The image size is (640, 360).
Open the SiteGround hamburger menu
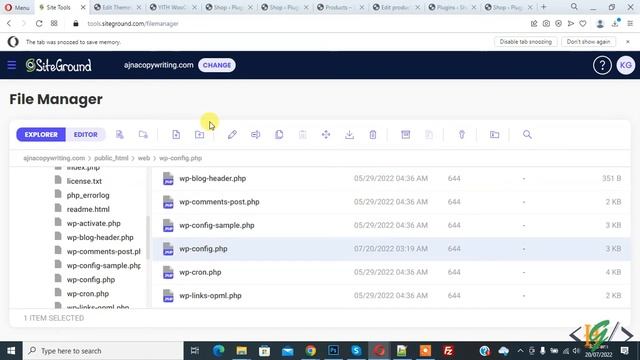click(12, 65)
